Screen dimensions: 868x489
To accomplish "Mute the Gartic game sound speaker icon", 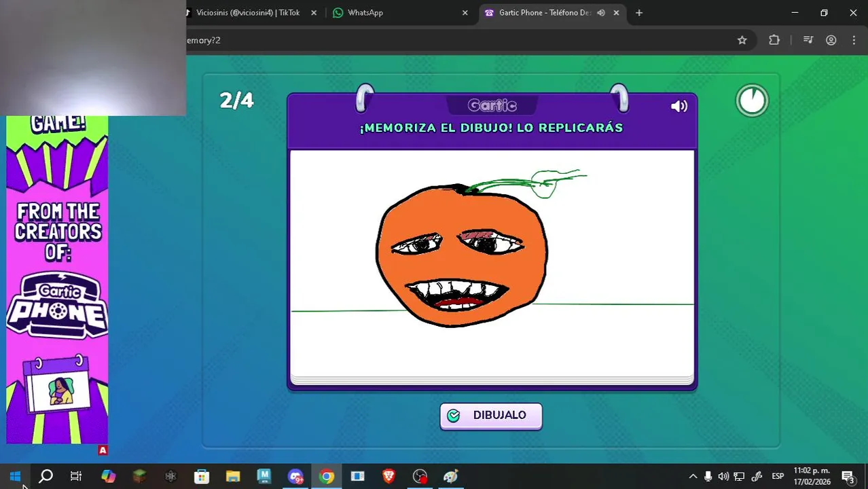I will [679, 106].
